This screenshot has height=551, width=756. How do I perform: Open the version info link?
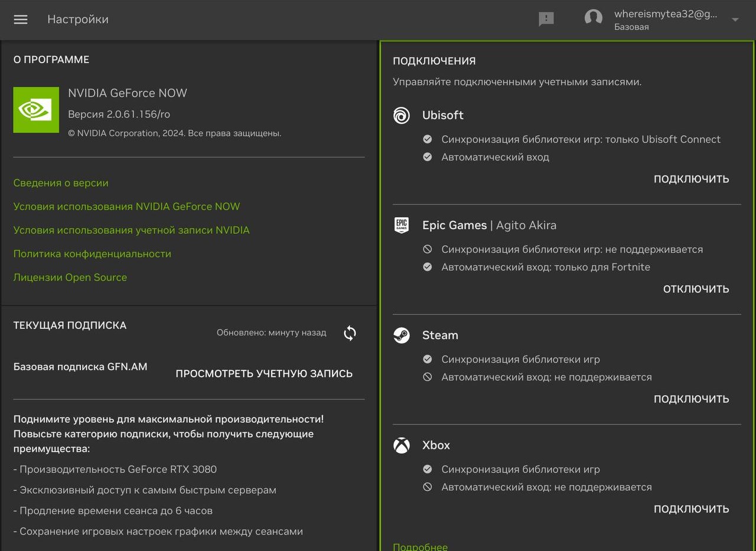click(61, 183)
